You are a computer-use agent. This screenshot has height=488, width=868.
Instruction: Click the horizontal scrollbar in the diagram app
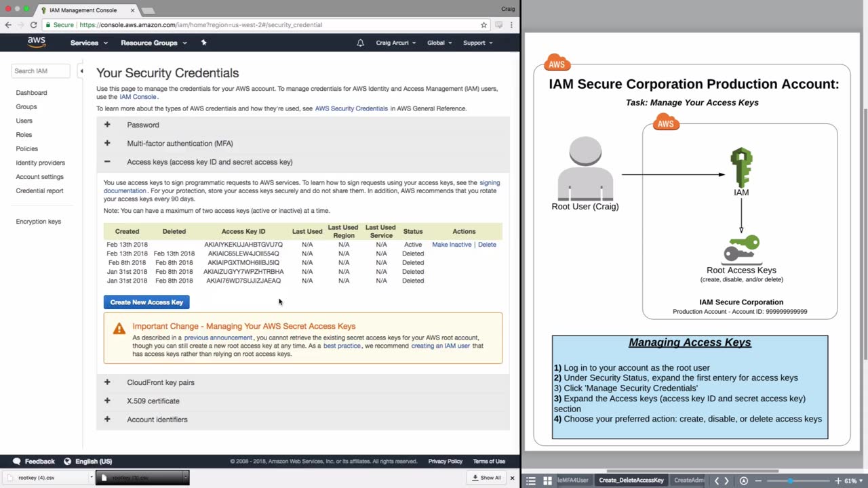pos(692,472)
